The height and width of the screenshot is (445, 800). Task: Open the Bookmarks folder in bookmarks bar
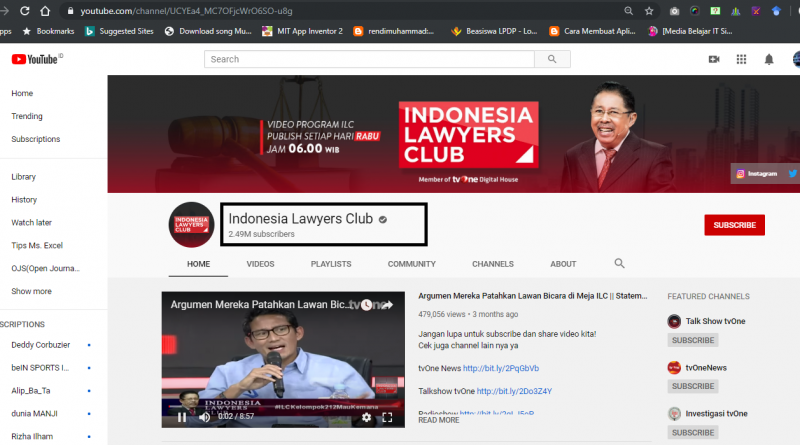point(48,31)
